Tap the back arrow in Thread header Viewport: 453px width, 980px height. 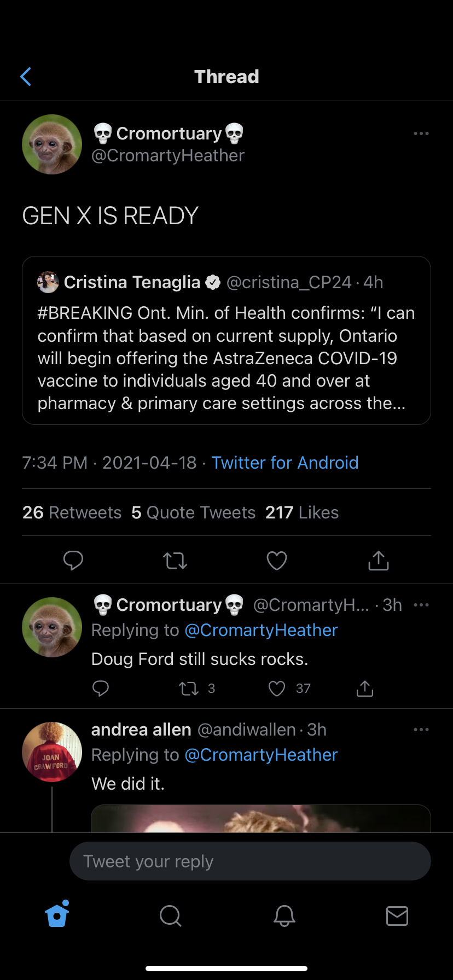click(26, 77)
